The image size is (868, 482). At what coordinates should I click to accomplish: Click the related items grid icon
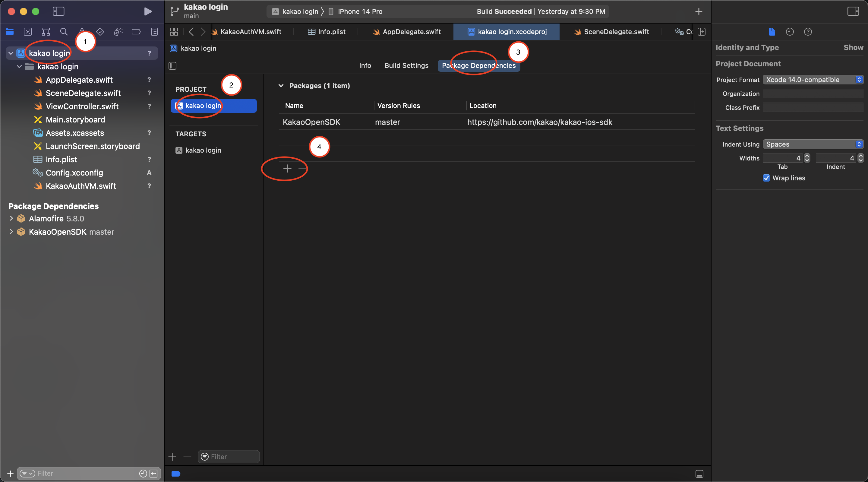(174, 32)
